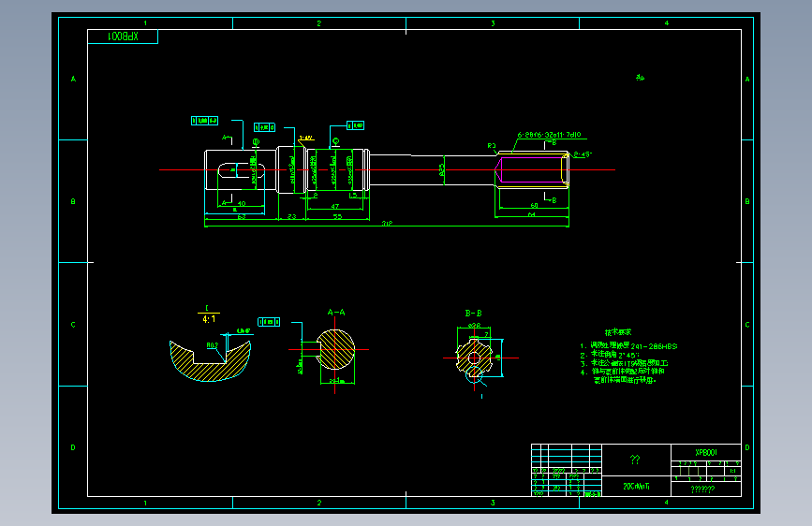Select the ø35 diameter dimension on the shaft
This screenshot has height=526, width=812.
click(441, 169)
